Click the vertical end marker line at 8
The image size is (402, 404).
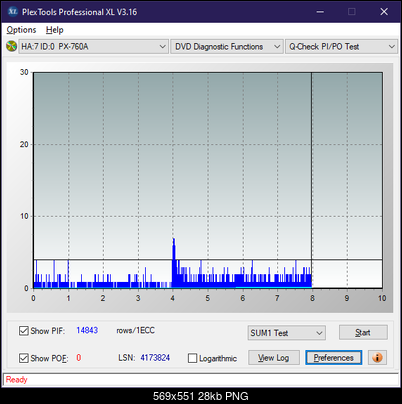(x=311, y=180)
